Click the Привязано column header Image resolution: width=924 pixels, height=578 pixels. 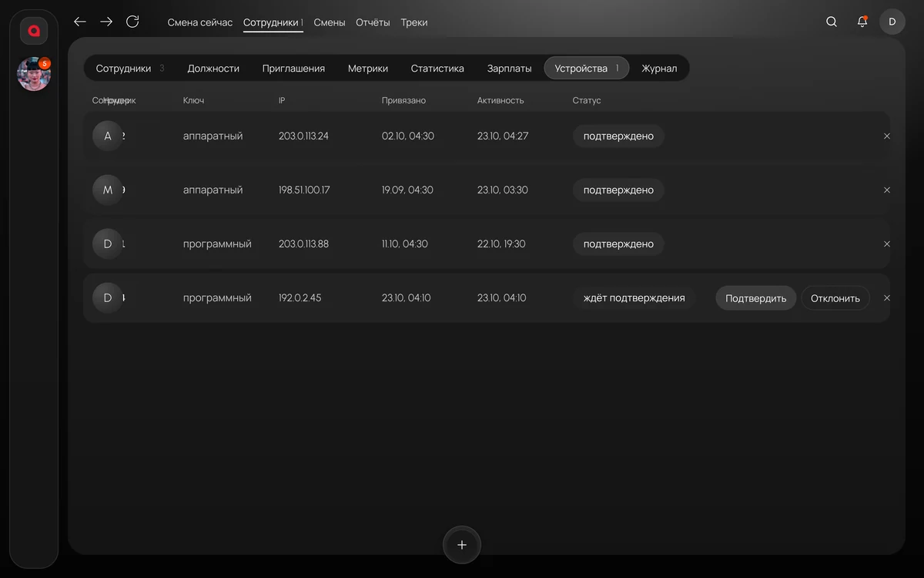tap(403, 101)
